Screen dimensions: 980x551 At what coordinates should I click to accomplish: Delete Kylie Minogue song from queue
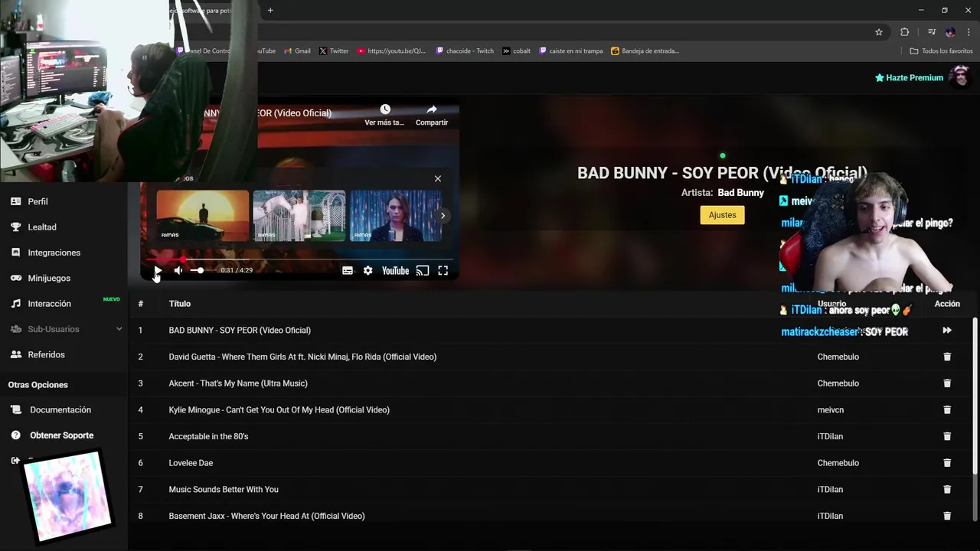click(x=947, y=410)
